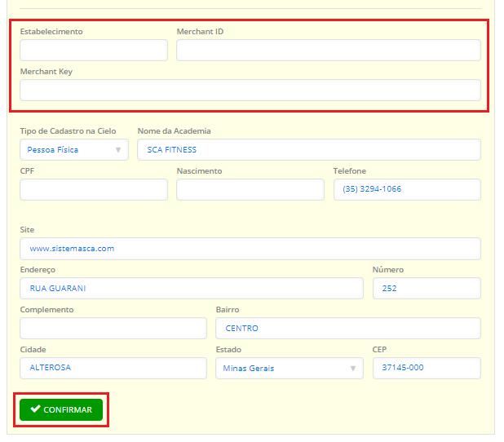The height and width of the screenshot is (442, 504).
Task: Click the Merchant Key label
Action: click(46, 72)
